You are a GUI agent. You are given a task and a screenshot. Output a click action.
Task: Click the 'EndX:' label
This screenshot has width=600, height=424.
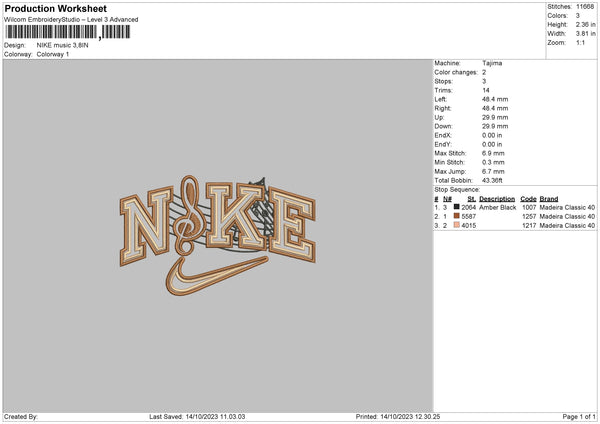[443, 135]
